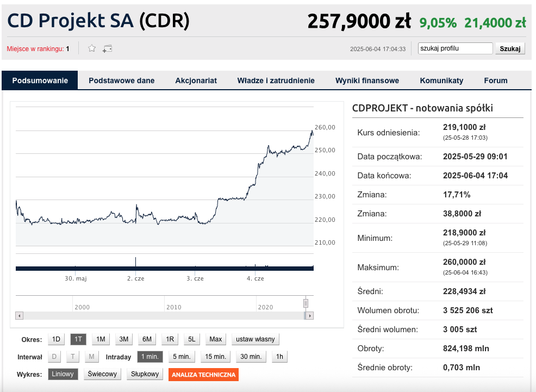Select 3M period
The image size is (536, 392).
124,339
